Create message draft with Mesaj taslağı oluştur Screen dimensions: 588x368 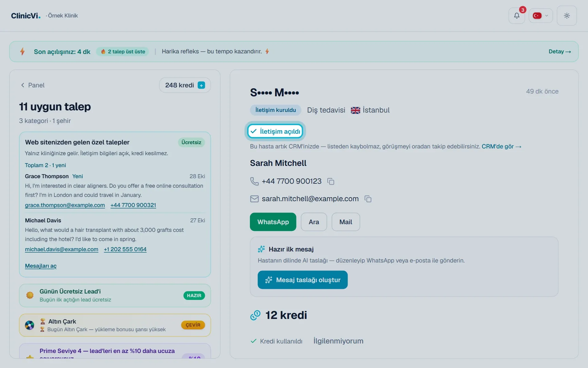pos(303,280)
